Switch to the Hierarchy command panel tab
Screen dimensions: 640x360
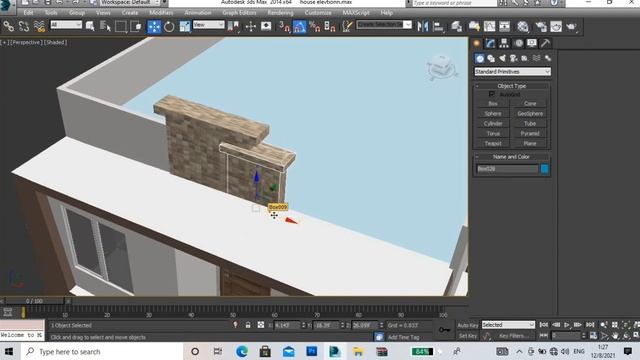tap(504, 43)
